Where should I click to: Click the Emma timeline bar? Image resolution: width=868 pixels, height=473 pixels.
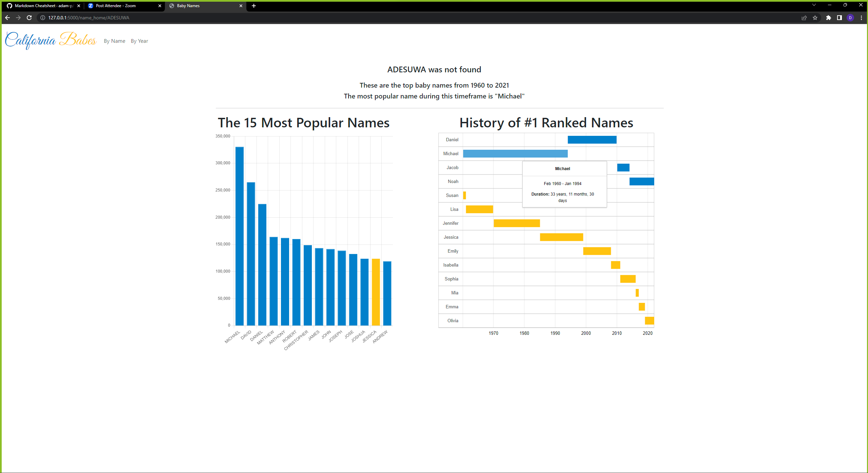[642, 307]
